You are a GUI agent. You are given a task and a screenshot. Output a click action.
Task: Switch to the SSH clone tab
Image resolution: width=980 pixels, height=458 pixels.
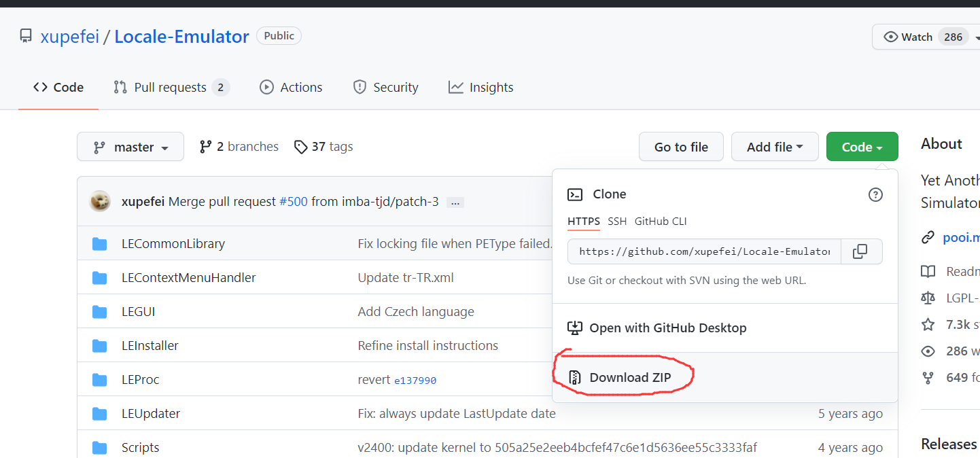click(616, 221)
